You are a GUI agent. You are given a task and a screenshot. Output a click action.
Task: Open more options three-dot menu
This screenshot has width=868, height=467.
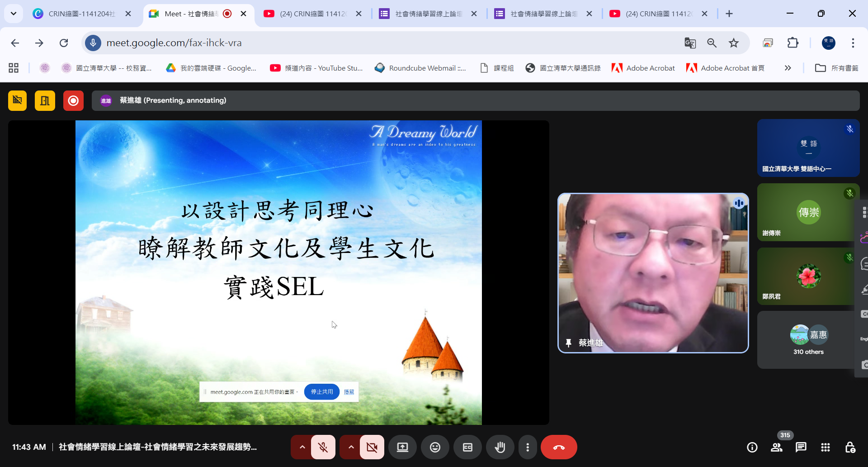(x=528, y=447)
